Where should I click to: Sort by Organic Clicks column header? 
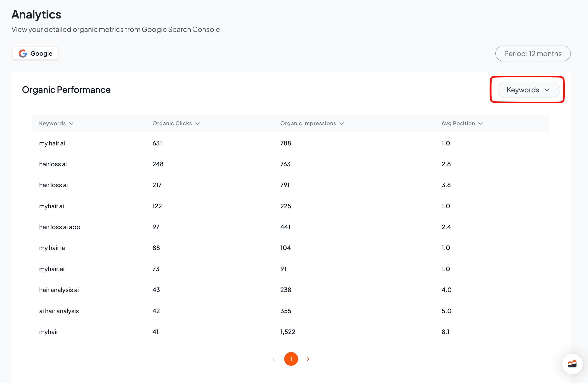tap(172, 123)
